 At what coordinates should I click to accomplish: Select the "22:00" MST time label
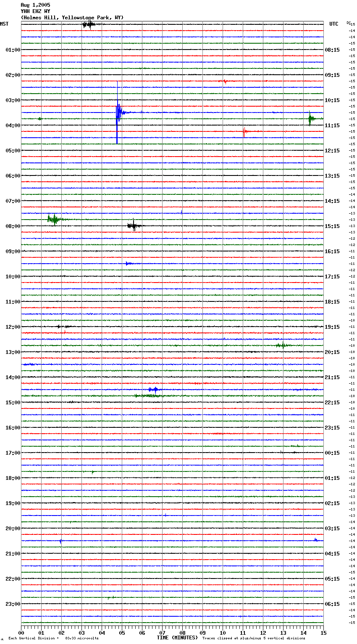click(x=13, y=579)
